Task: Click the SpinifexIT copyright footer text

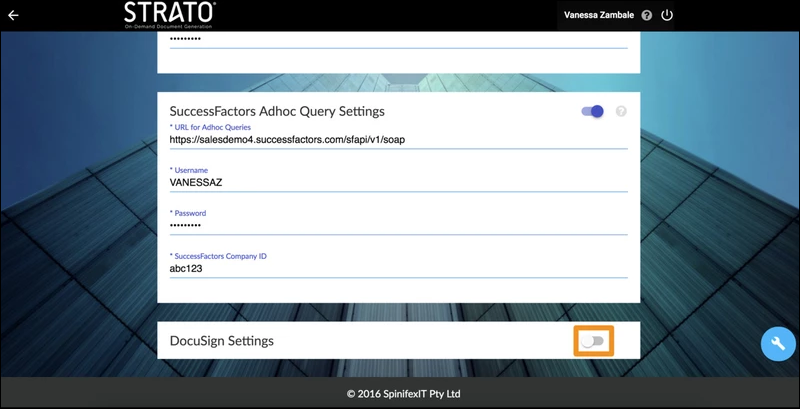Action: [x=404, y=393]
